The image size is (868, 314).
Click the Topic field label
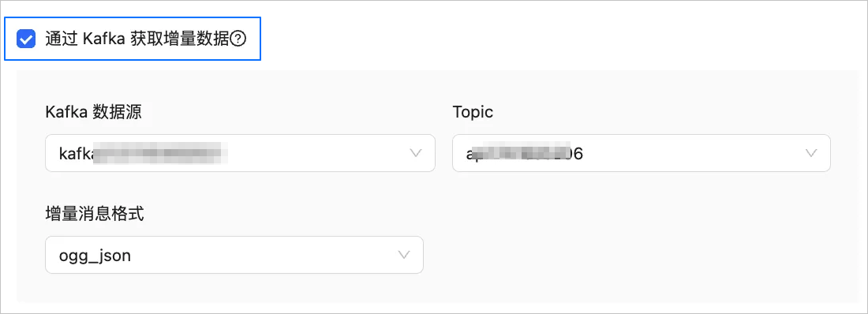(x=473, y=112)
